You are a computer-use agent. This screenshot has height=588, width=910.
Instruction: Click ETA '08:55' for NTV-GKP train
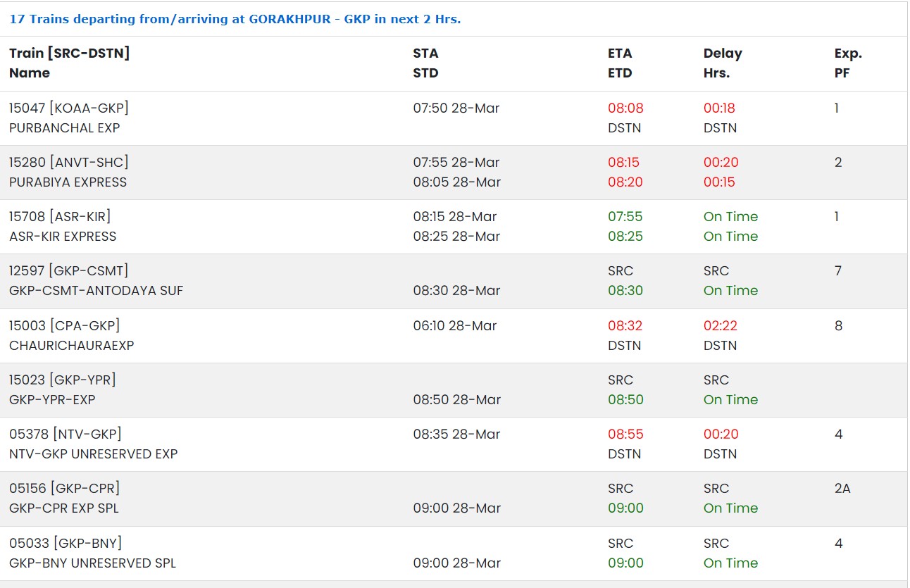tap(625, 434)
